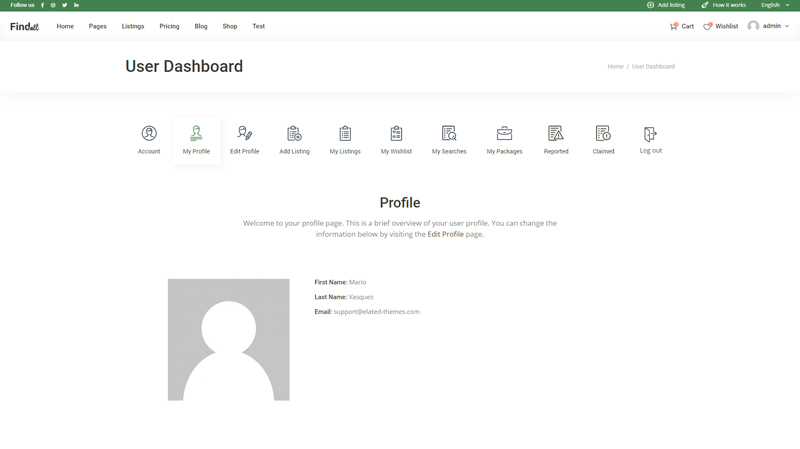Open the Twitter social icon
This screenshot has height=449, width=800.
point(65,5)
